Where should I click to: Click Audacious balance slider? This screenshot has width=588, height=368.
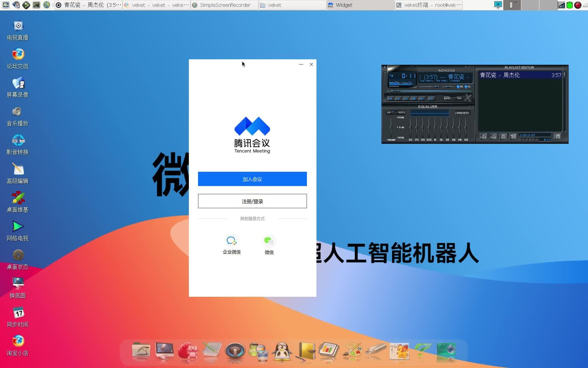(448, 86)
